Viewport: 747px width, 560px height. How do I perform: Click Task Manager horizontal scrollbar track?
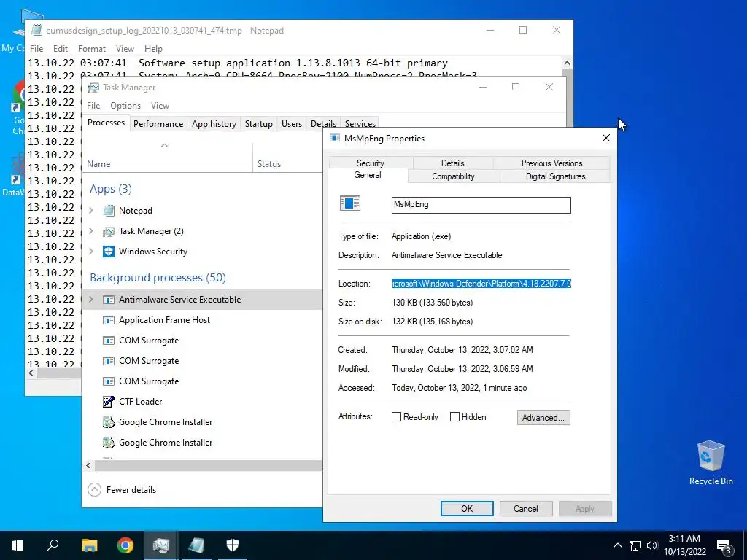(208, 466)
